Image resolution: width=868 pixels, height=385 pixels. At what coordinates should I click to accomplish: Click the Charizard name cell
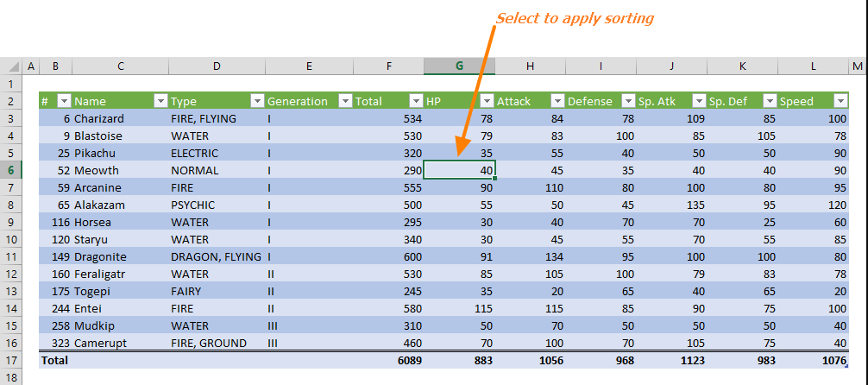(x=120, y=118)
